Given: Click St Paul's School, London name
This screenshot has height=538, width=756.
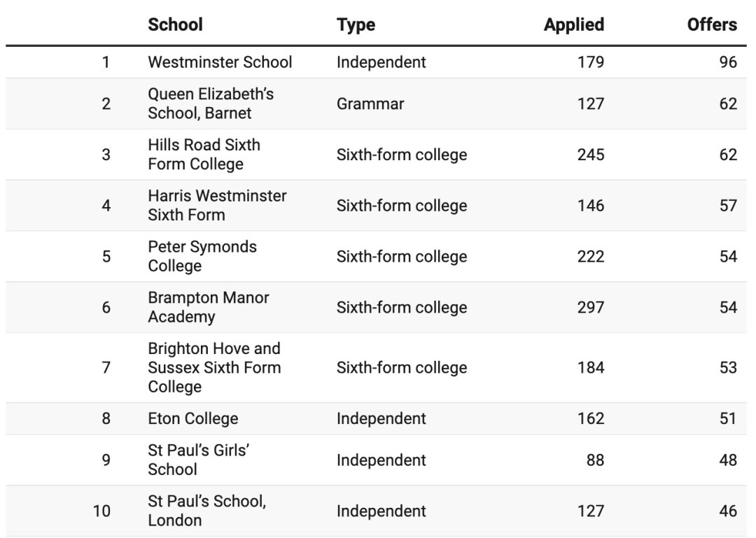Looking at the screenshot, I should point(206,511).
